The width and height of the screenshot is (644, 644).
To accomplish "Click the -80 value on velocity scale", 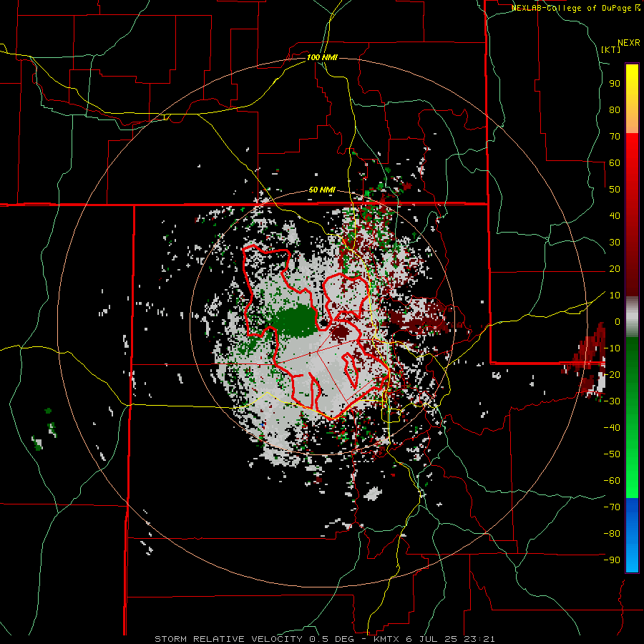I will 612,534.
